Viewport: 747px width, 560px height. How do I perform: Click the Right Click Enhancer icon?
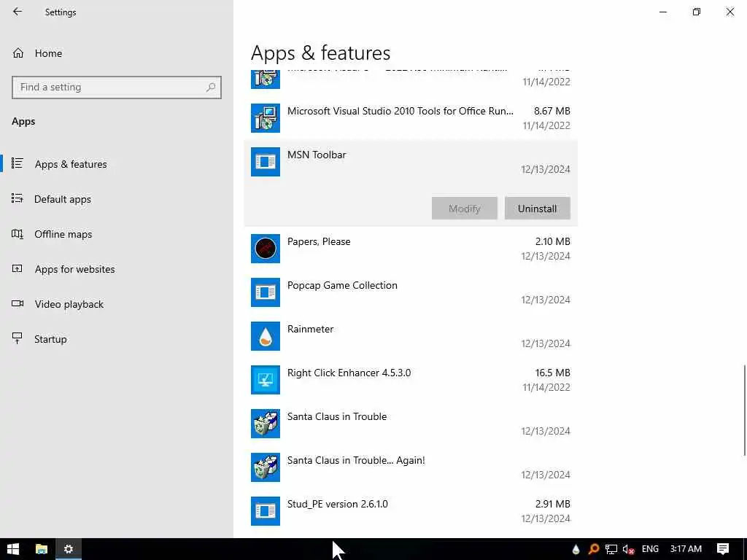(x=266, y=380)
